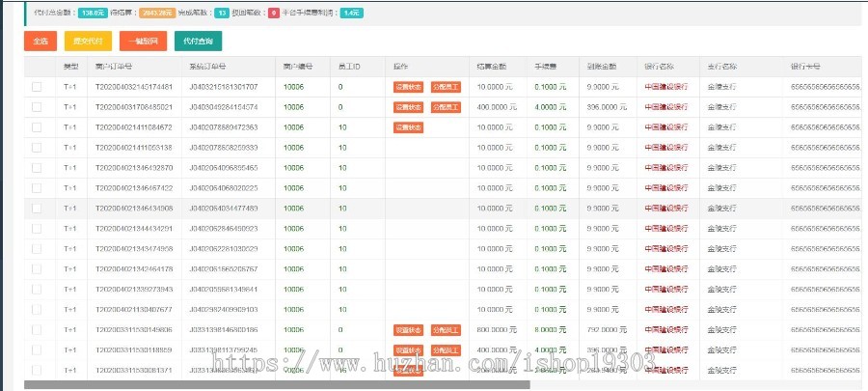
Task: Click 分配员工 for order T202003311530118859
Action: [x=446, y=350]
